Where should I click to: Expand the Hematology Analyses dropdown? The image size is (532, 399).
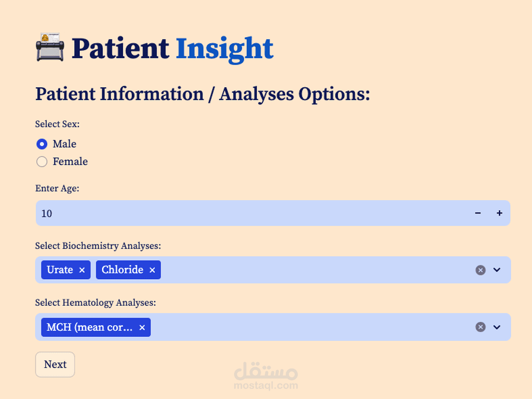pyautogui.click(x=497, y=327)
